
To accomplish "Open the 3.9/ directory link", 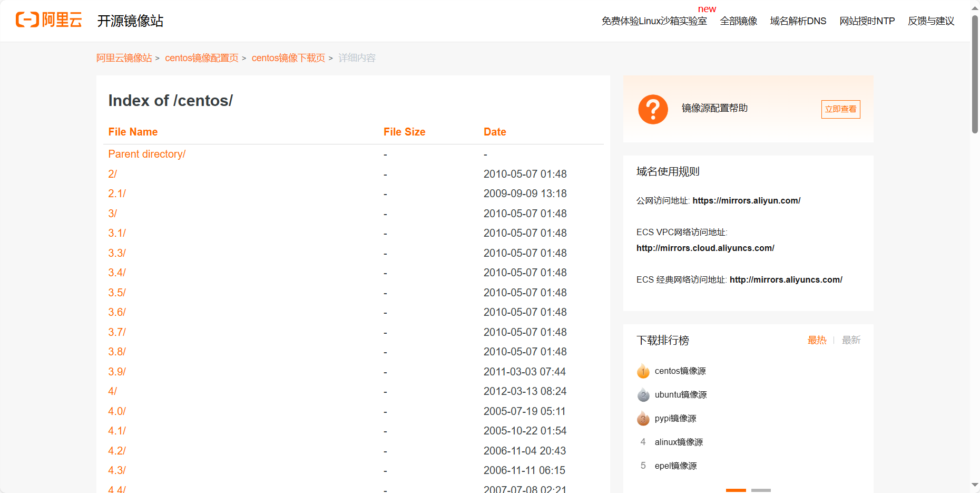I will tap(117, 372).
